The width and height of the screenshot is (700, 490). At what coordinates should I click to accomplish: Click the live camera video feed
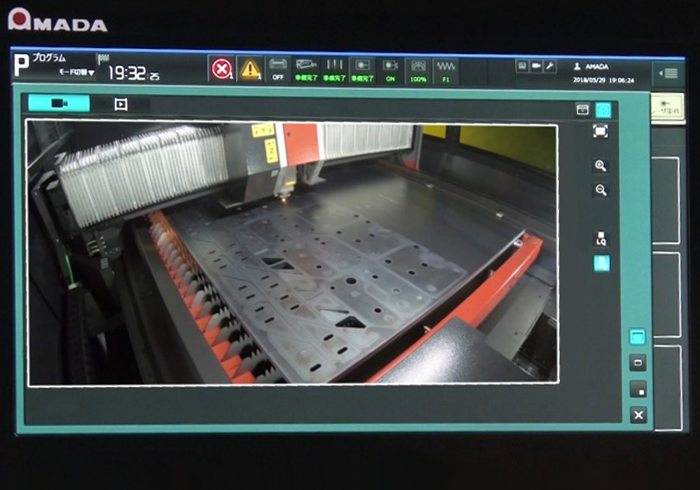click(293, 253)
